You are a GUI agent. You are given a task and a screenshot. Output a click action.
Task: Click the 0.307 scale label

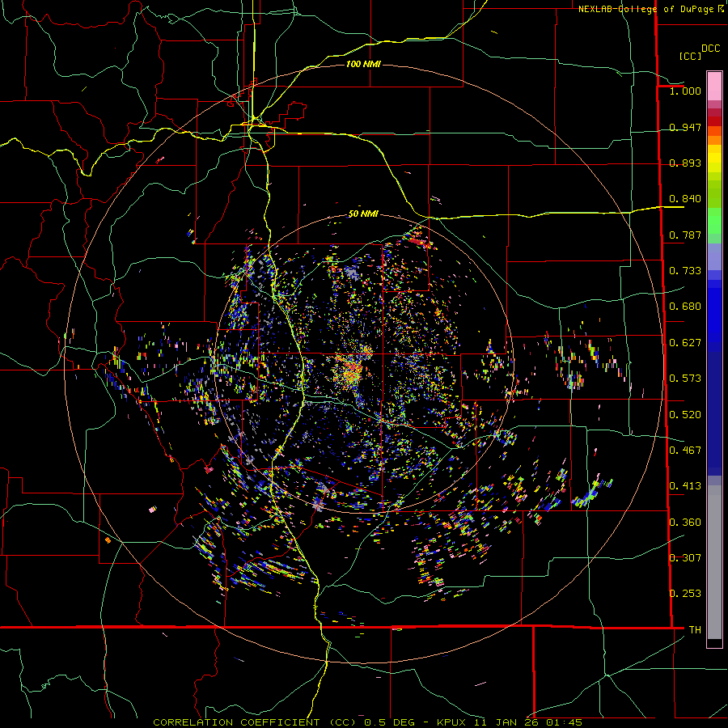point(685,558)
